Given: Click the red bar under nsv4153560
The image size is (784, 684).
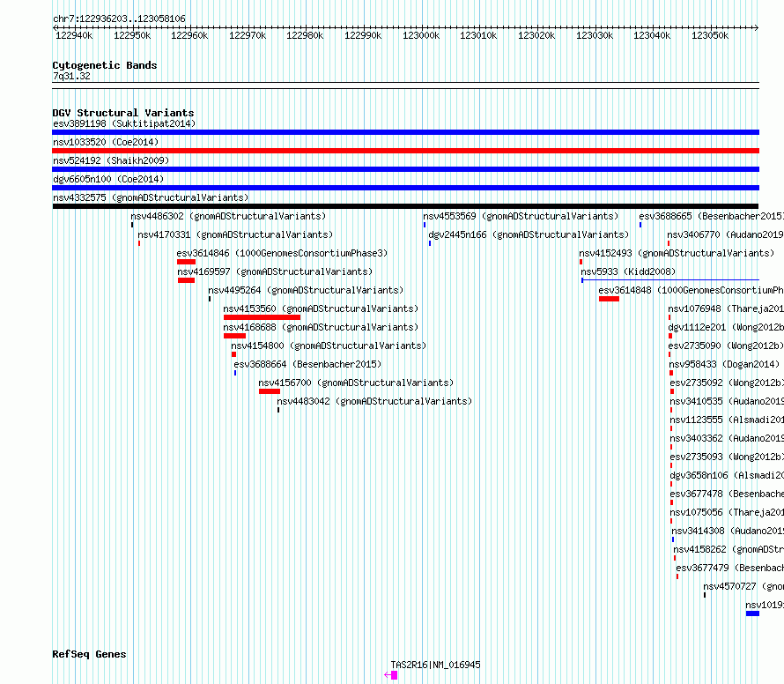Looking at the screenshot, I should [x=262, y=317].
